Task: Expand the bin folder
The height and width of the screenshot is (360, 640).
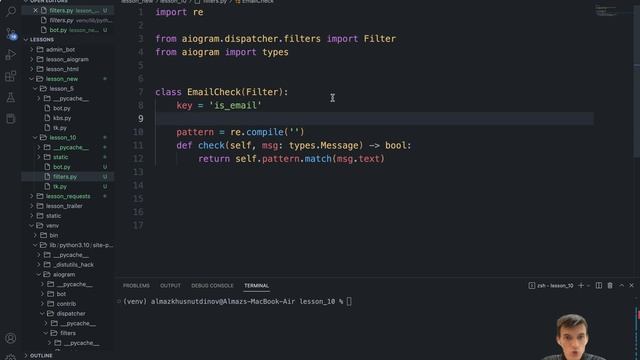Action: coord(53,236)
